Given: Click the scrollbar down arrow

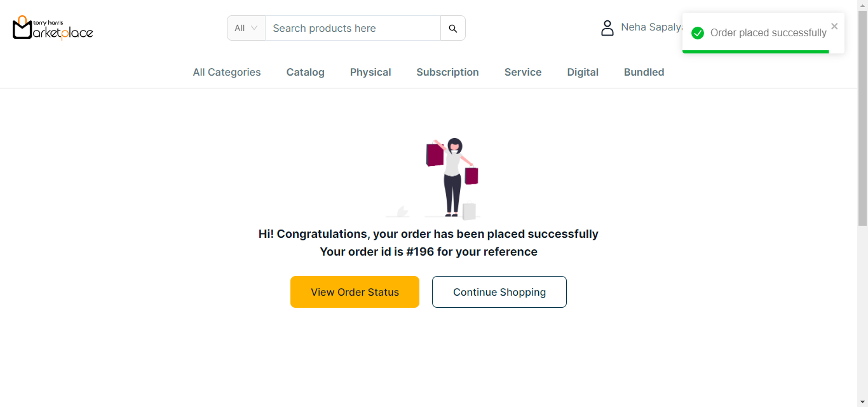Looking at the screenshot, I should (x=862, y=402).
